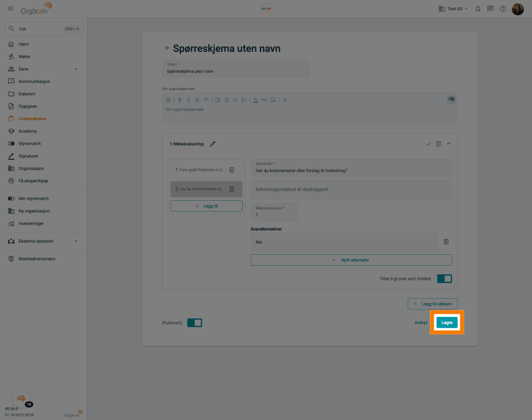Confirm the section with the green checkmark
This screenshot has width=532, height=420.
[428, 144]
